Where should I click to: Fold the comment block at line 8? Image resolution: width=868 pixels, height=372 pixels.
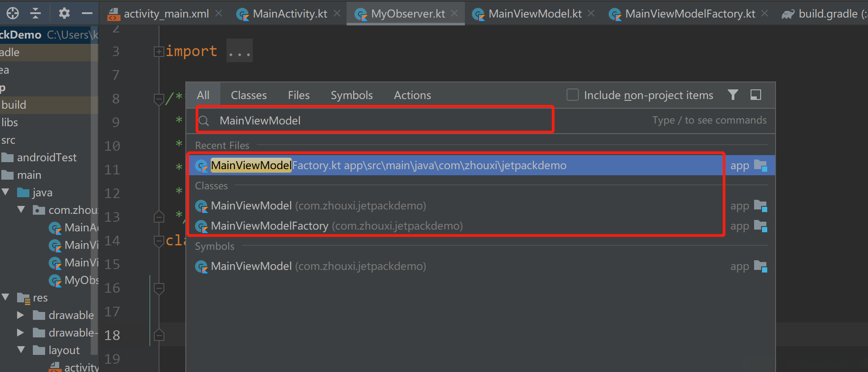159,99
